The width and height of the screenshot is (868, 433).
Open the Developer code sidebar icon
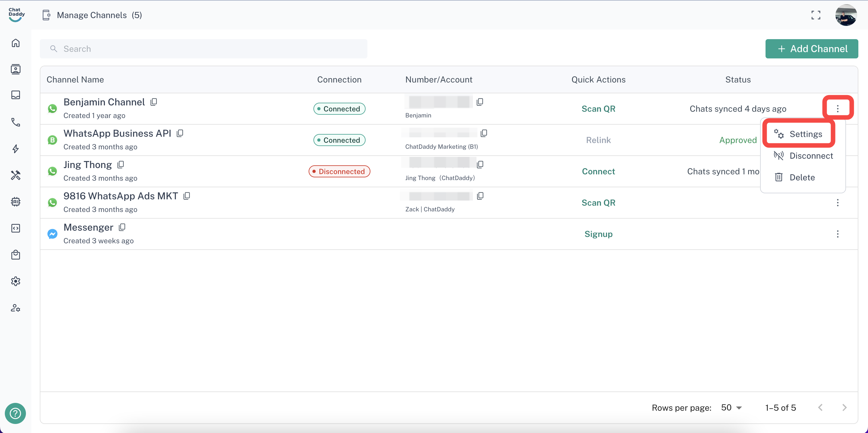coord(15,228)
